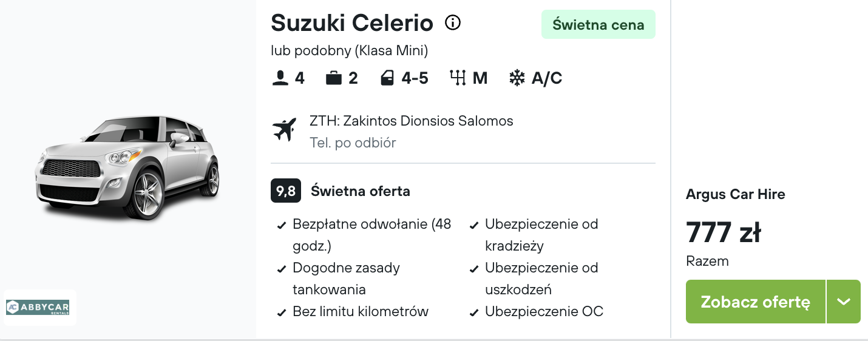Click the Ubezpieczenie od kradzieży feature
The width and height of the screenshot is (868, 341).
pos(534,235)
